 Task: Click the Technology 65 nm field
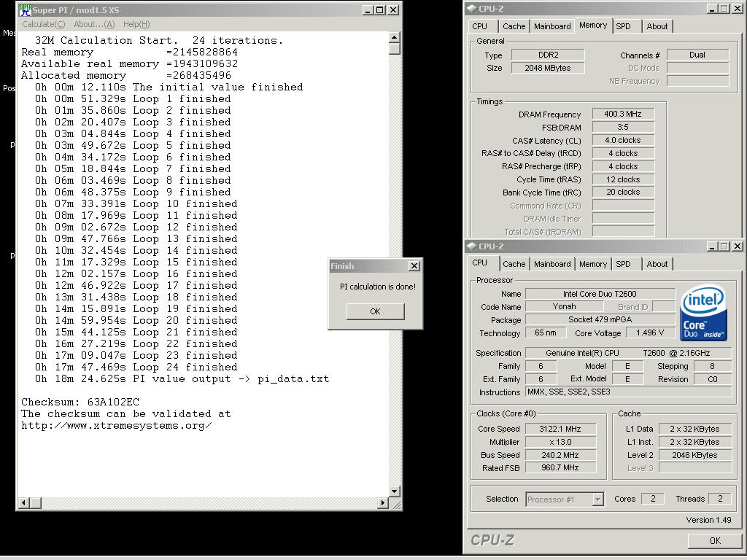coord(546,333)
